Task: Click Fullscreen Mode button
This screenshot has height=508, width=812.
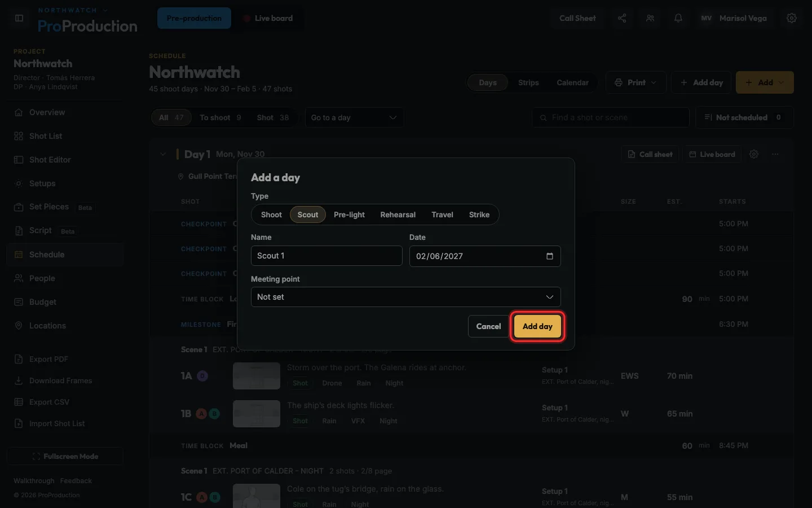Action: [65, 456]
